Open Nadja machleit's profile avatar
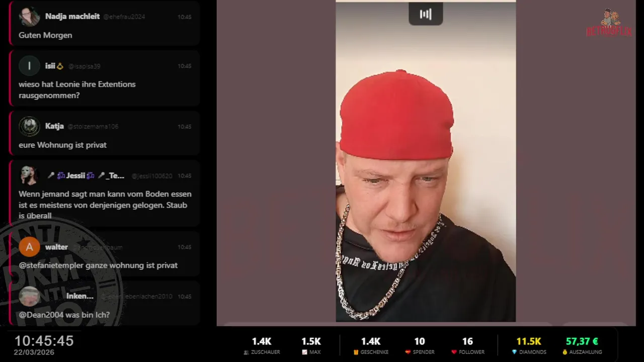 [x=29, y=17]
